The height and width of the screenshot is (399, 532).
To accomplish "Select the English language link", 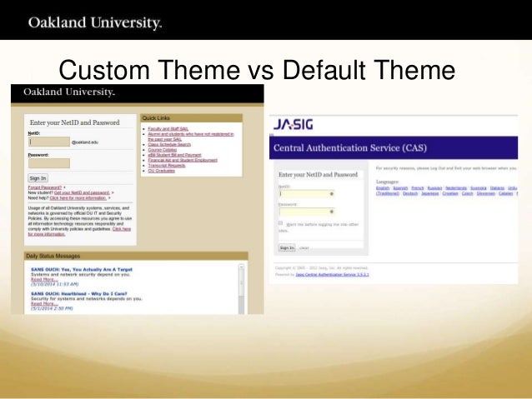I will pyautogui.click(x=383, y=188).
